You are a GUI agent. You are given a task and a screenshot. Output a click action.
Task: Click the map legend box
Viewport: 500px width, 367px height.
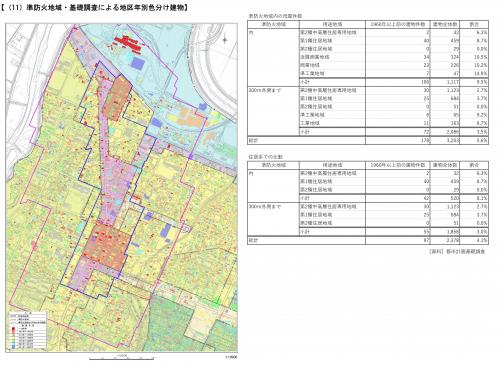click(28, 331)
